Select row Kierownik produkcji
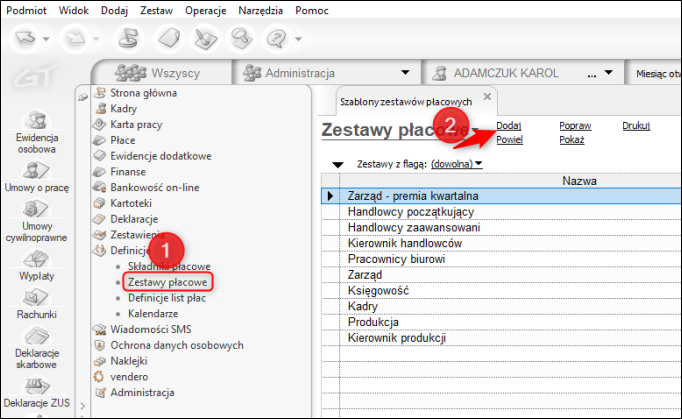Viewport: 682px width, 419px height. coord(501,338)
